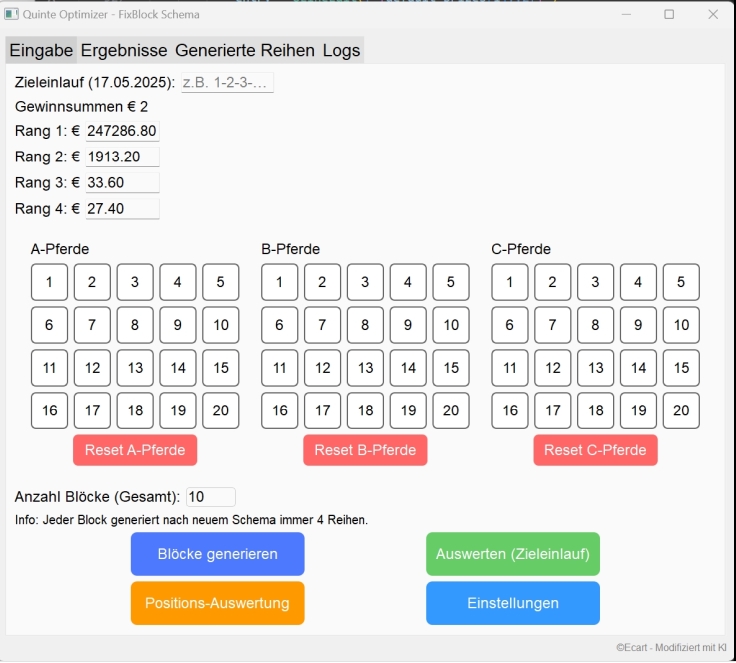Viewport: 736px width, 663px height.
Task: Click the Anzahl Blöcke input field
Action: (x=211, y=497)
